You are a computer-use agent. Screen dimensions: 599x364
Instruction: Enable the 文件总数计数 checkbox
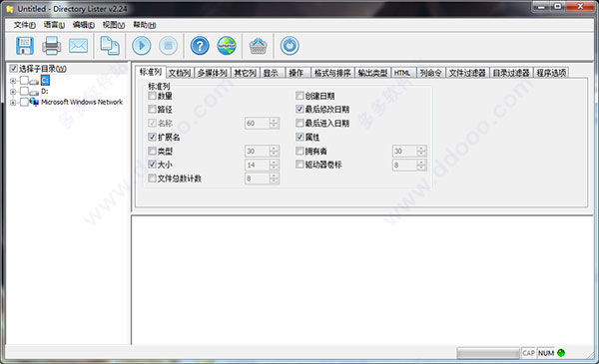tap(152, 178)
